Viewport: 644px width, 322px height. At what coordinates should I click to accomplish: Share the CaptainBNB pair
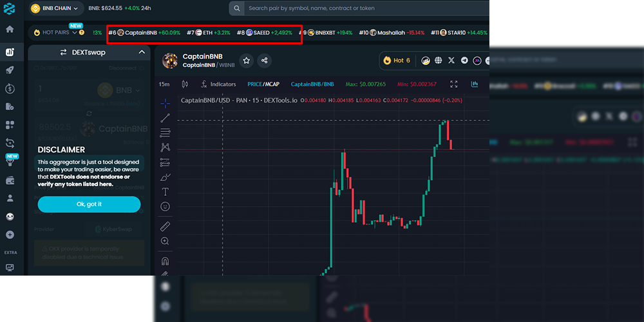point(265,61)
